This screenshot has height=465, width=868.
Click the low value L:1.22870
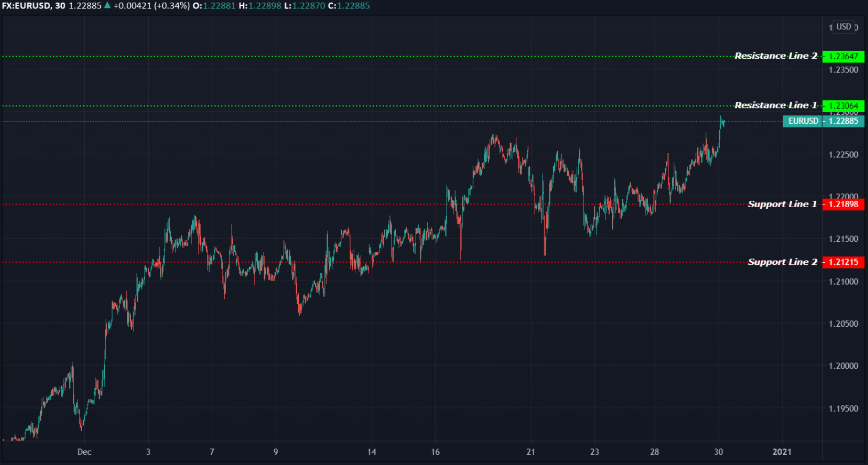305,5
